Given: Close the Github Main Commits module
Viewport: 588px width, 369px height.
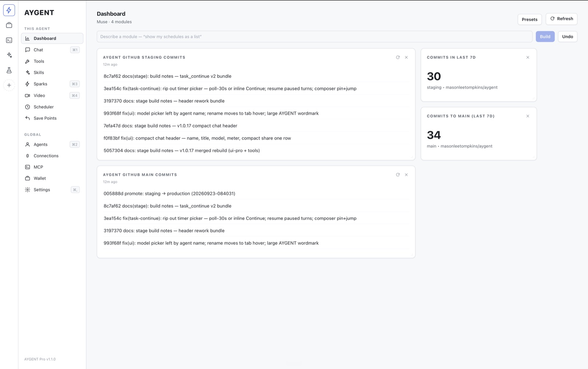Looking at the screenshot, I should pyautogui.click(x=406, y=175).
